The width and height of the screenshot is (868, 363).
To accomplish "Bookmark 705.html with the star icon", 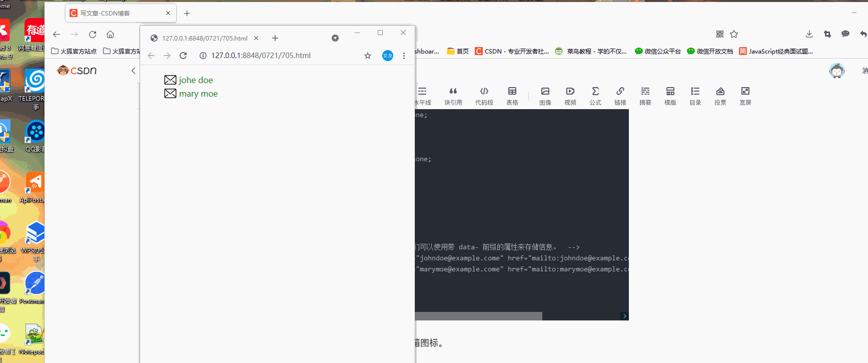I will pos(368,56).
